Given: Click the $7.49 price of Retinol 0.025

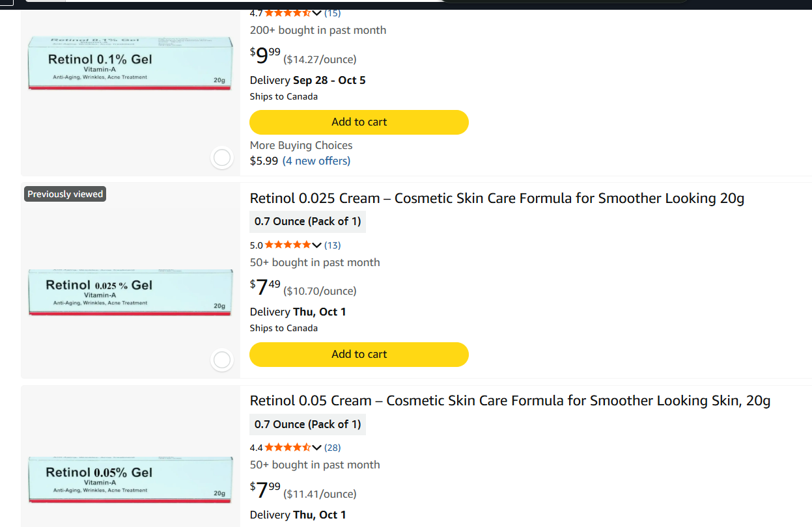Looking at the screenshot, I should (266, 287).
